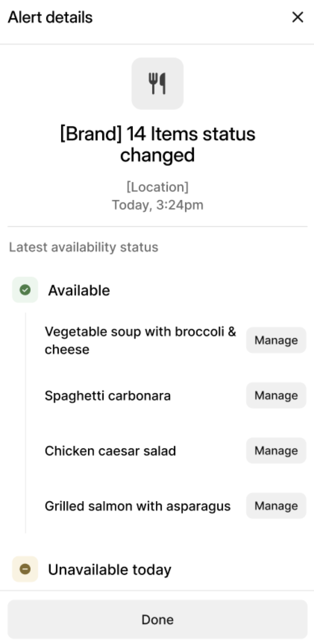Click the 14 Items status changed heading
Viewport: 314px width, 644px height.
157,144
